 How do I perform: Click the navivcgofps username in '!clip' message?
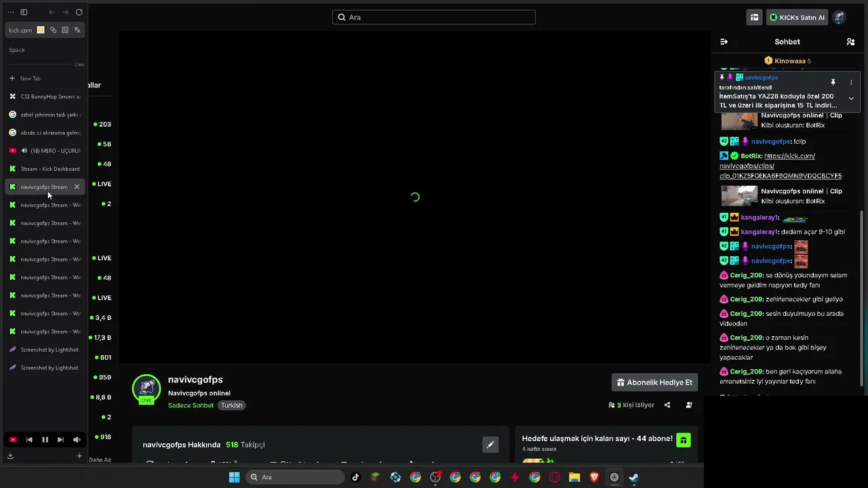pyautogui.click(x=770, y=142)
